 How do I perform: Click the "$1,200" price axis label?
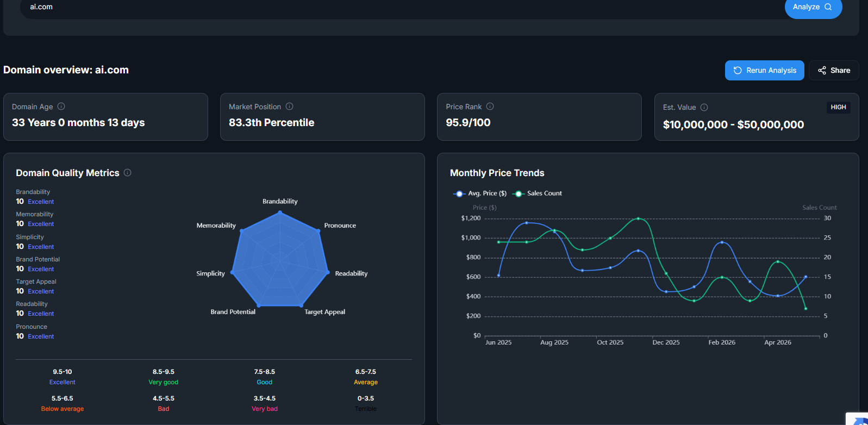471,218
